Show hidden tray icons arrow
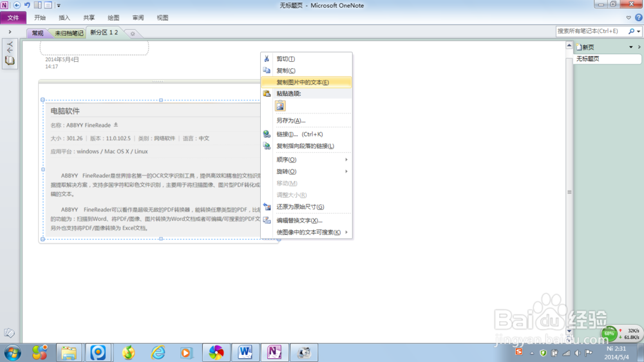 pos(532,353)
